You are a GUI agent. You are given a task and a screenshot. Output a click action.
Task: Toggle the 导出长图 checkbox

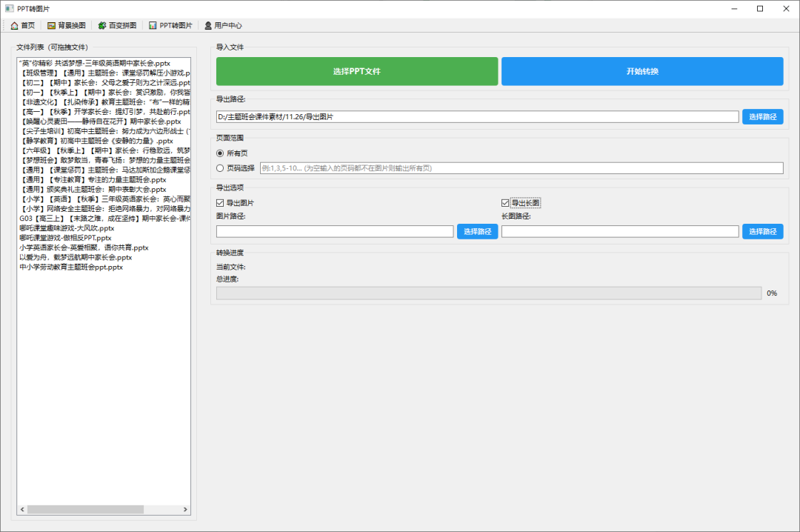[x=505, y=203]
